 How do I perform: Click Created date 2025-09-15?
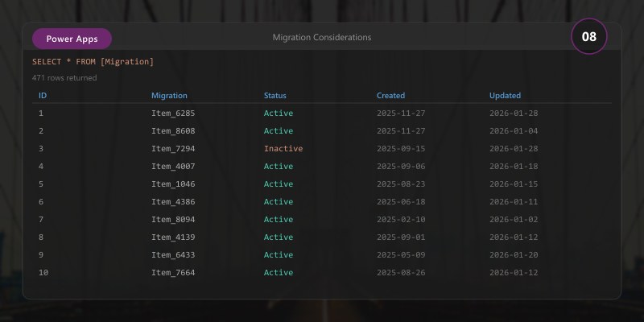(401, 148)
